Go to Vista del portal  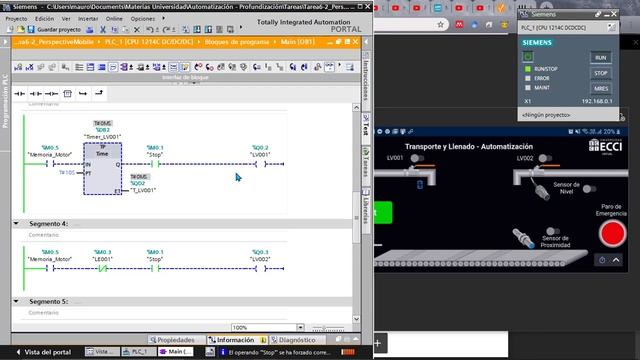point(43,352)
